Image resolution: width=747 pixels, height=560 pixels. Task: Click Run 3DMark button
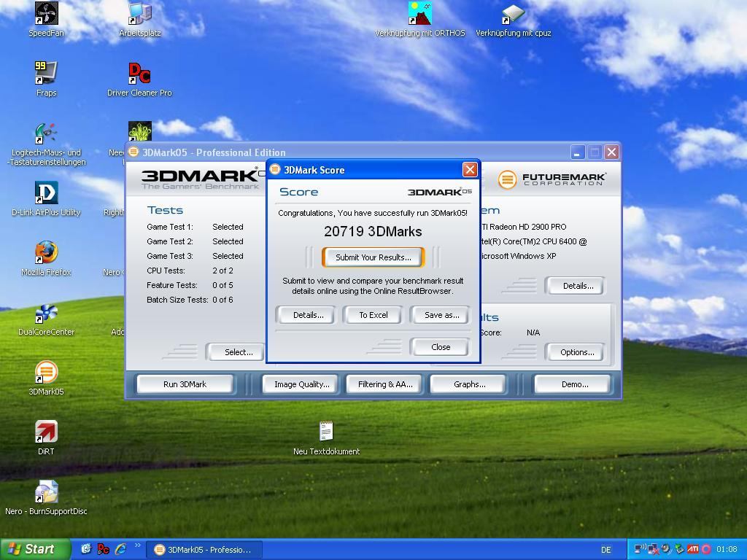(185, 384)
